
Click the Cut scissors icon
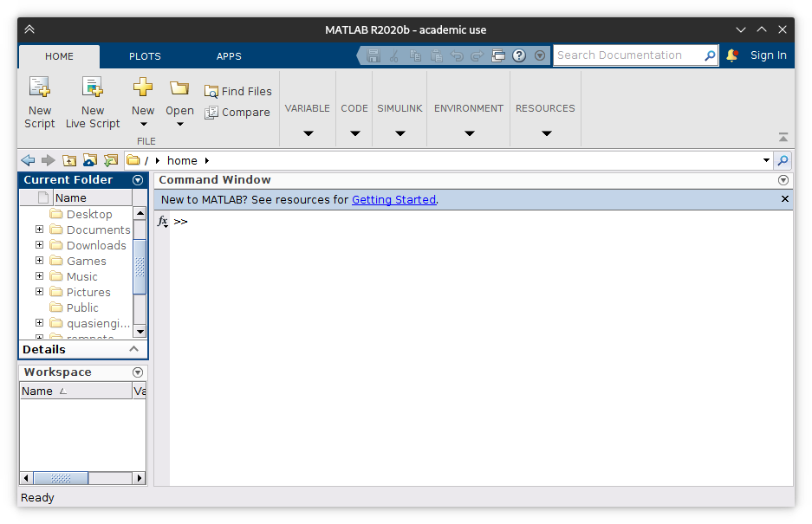tap(394, 55)
